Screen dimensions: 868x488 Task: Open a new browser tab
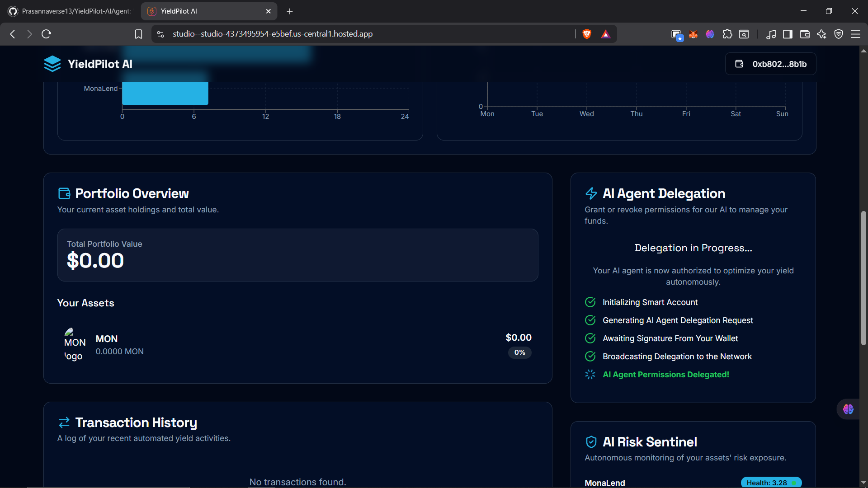290,11
